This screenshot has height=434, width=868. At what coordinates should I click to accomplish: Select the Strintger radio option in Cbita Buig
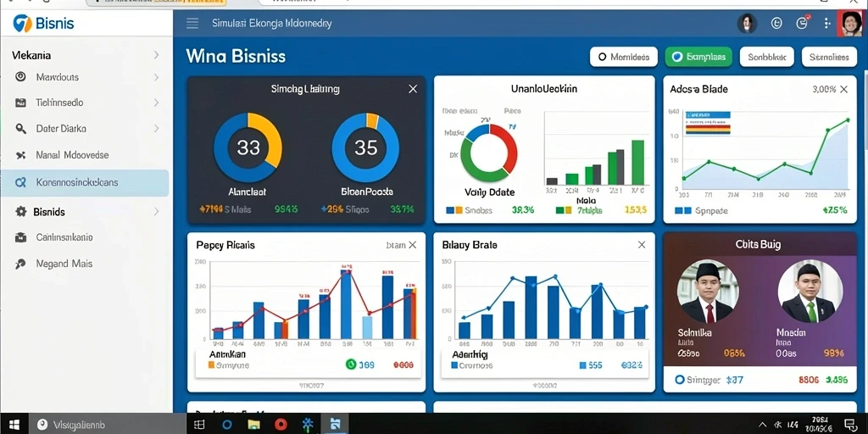point(681,380)
